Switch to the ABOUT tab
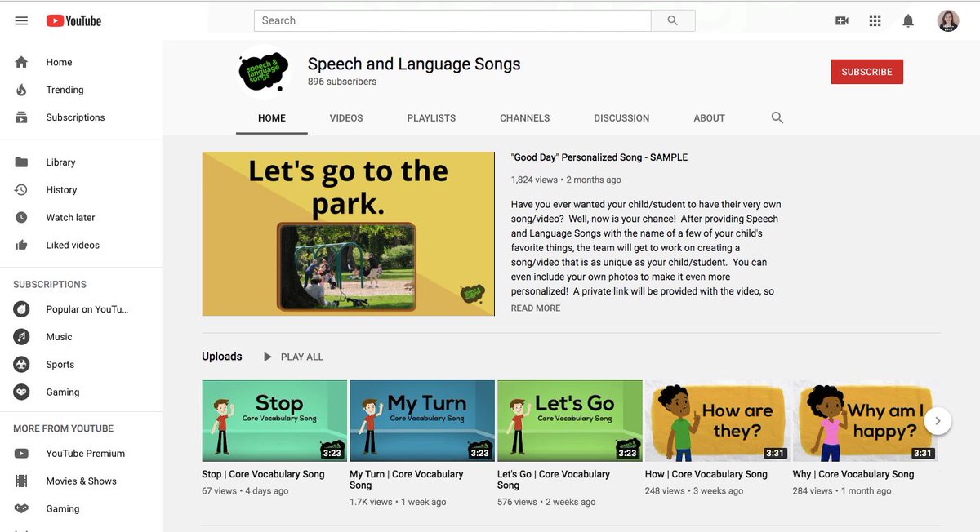Image resolution: width=980 pixels, height=532 pixels. pyautogui.click(x=709, y=118)
